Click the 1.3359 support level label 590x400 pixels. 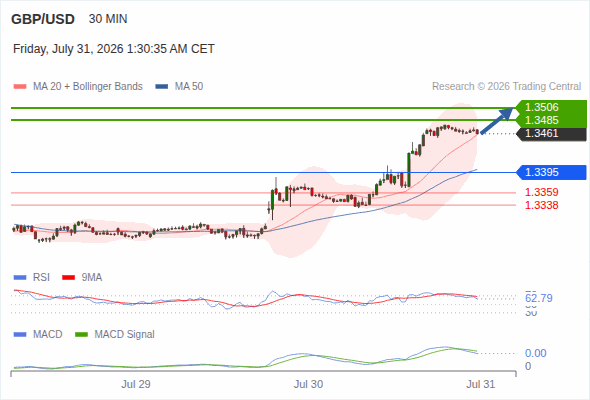tap(541, 192)
